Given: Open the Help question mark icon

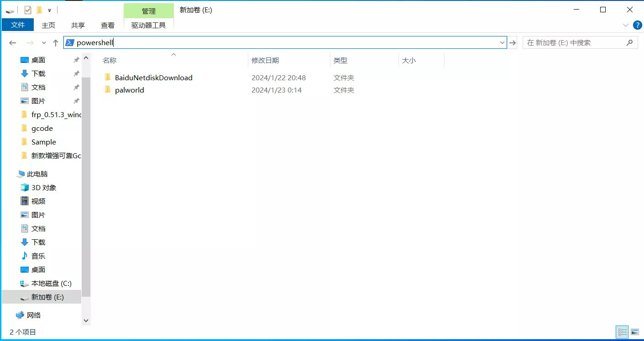Looking at the screenshot, I should click(x=637, y=25).
